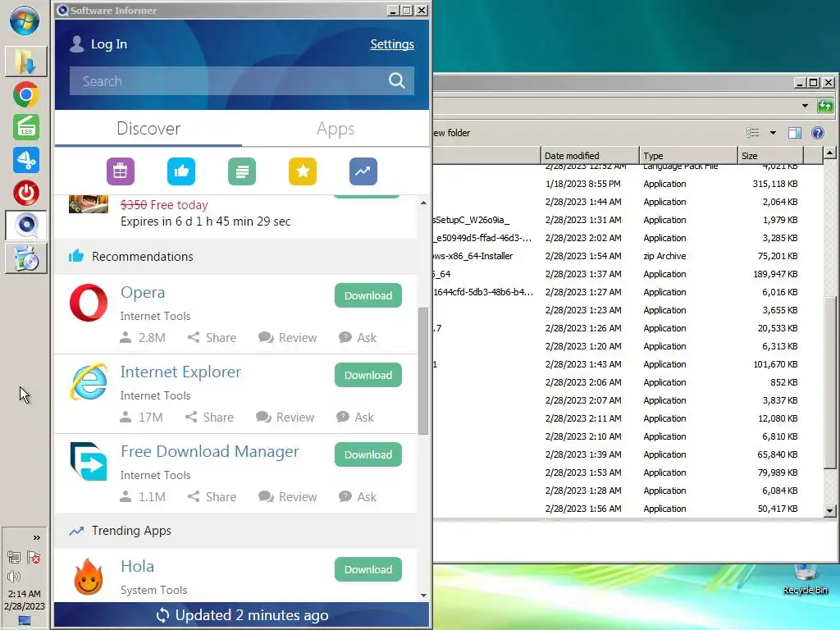Image resolution: width=840 pixels, height=630 pixels.
Task: Click Share icon under Opera
Action: tap(194, 337)
